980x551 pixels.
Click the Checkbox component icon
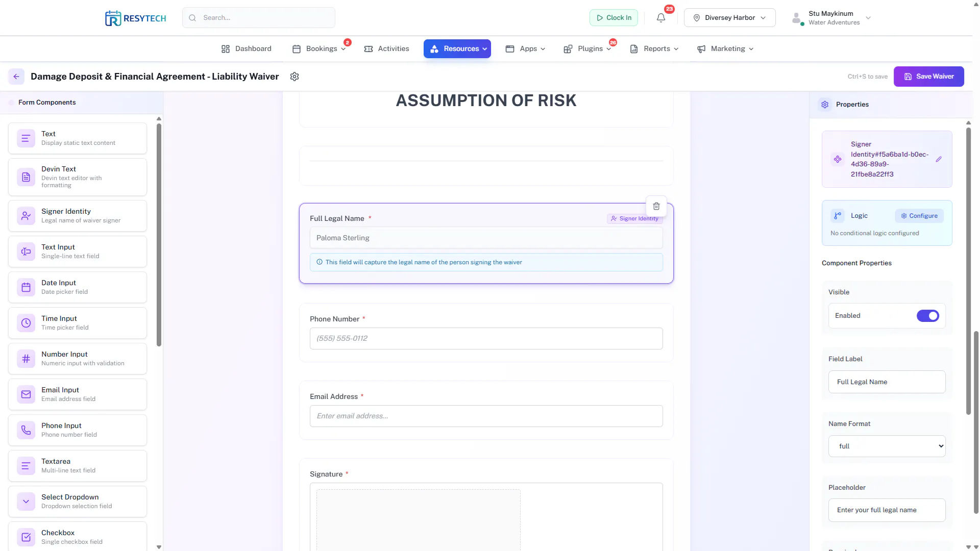(x=26, y=537)
